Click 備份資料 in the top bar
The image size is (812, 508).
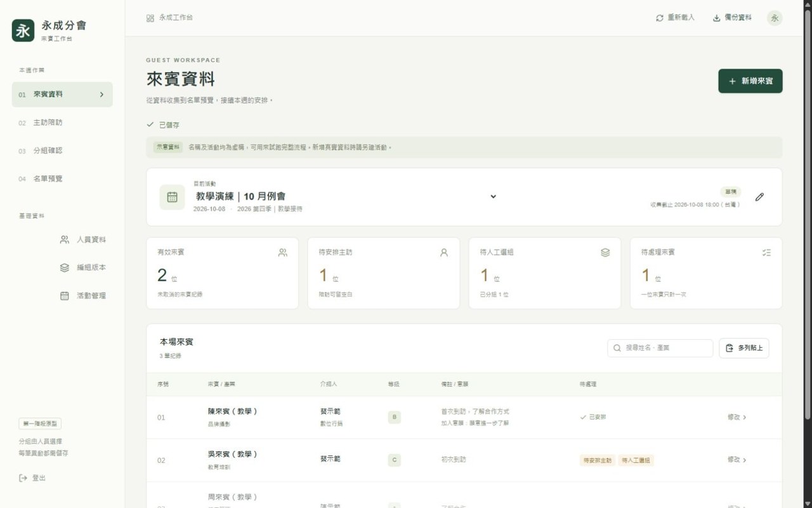click(x=732, y=18)
